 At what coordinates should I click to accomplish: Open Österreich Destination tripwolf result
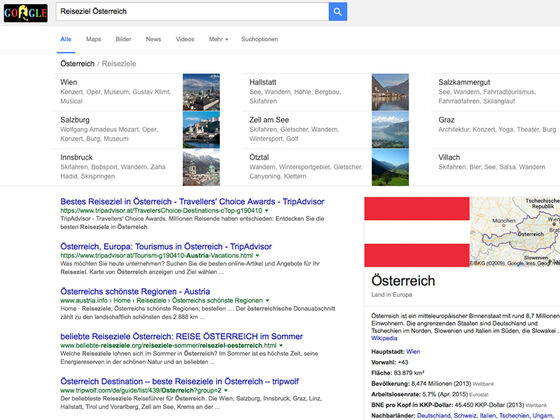180,382
